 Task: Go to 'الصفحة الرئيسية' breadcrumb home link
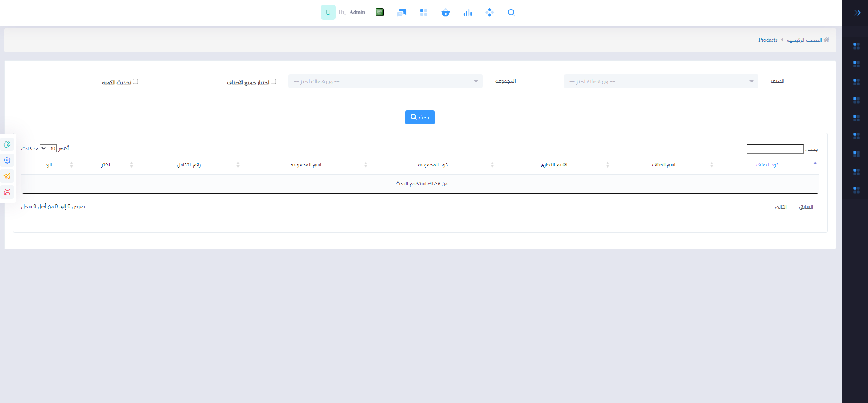[804, 40]
